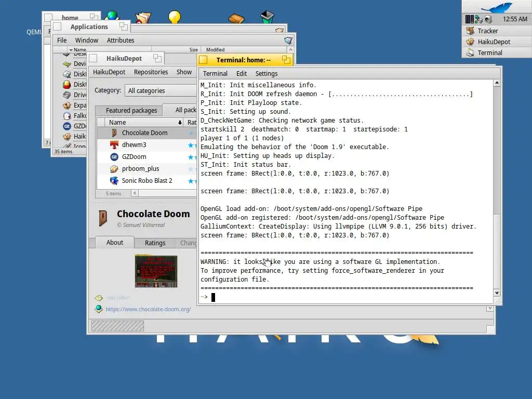
Task: Click the Modified column header in Applications
Action: coord(215,49)
